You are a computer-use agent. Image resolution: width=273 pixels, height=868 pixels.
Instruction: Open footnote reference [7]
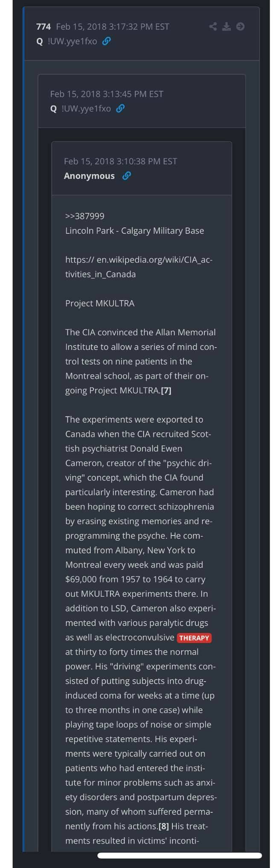[166, 390]
